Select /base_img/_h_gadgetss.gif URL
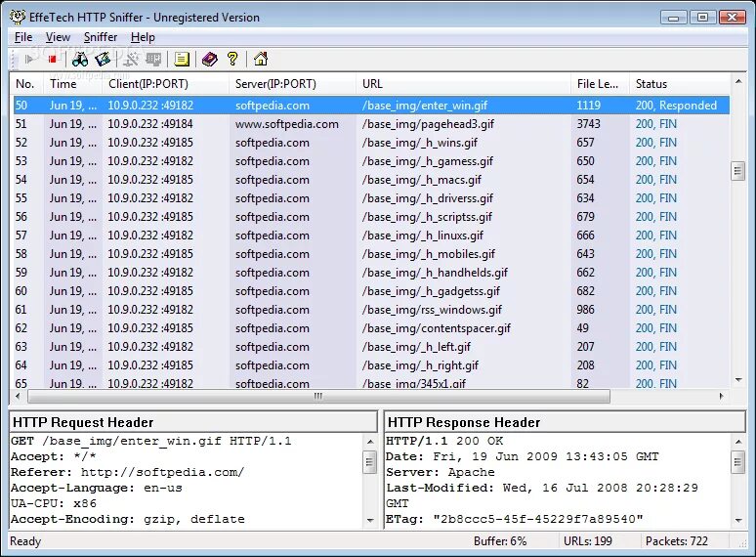Viewport: 756px width, 557px height. pyautogui.click(x=431, y=291)
